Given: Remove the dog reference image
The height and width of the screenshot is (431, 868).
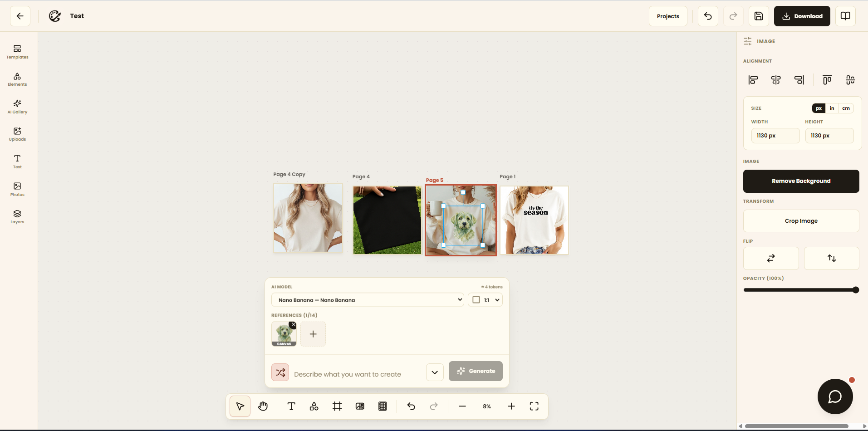Looking at the screenshot, I should (x=293, y=325).
